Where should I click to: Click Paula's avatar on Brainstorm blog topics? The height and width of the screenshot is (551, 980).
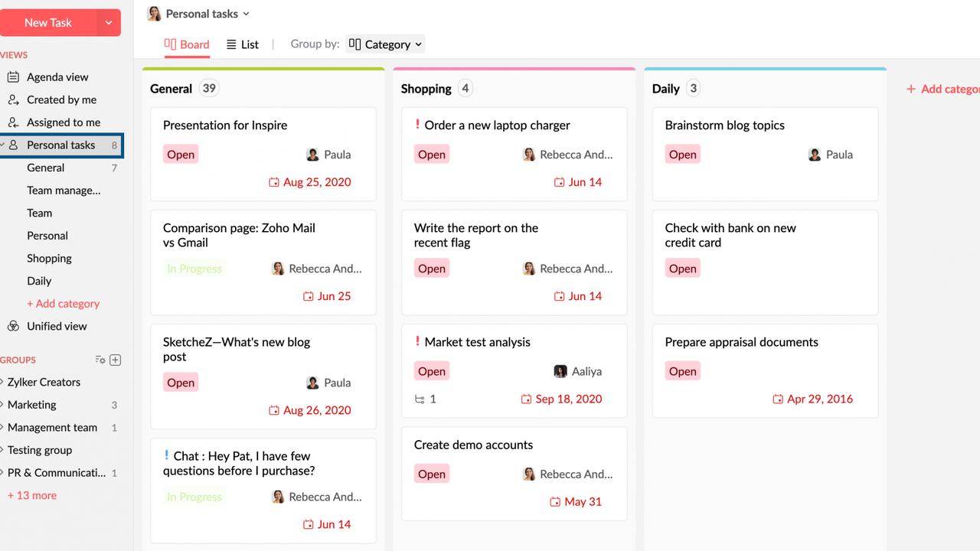(815, 155)
